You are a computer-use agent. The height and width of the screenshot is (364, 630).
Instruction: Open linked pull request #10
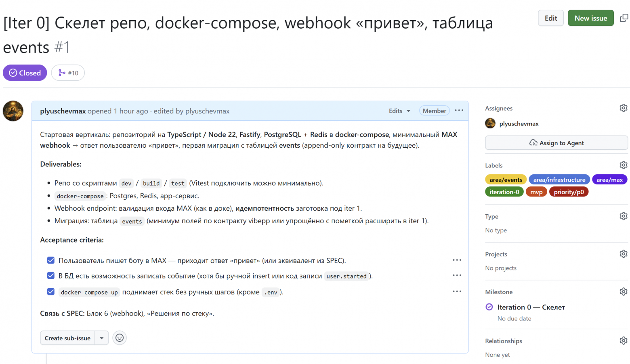(x=68, y=73)
